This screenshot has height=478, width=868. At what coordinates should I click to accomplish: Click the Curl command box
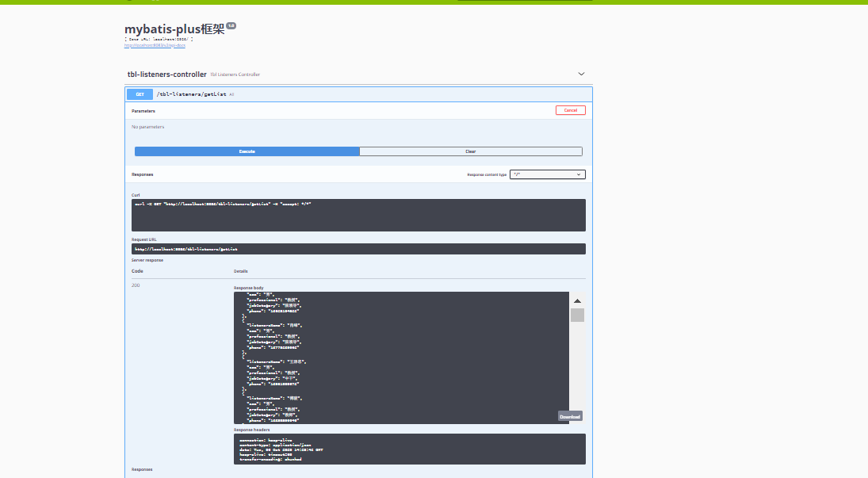pos(358,215)
